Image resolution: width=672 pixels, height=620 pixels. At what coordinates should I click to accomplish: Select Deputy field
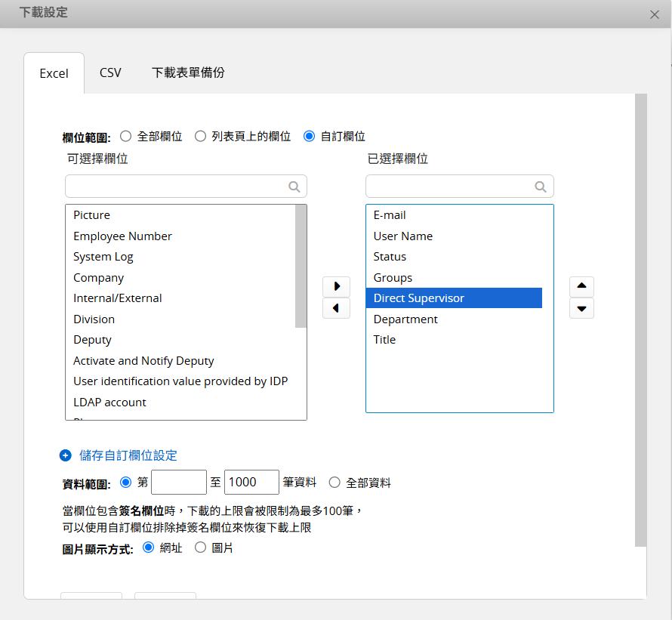180,340
